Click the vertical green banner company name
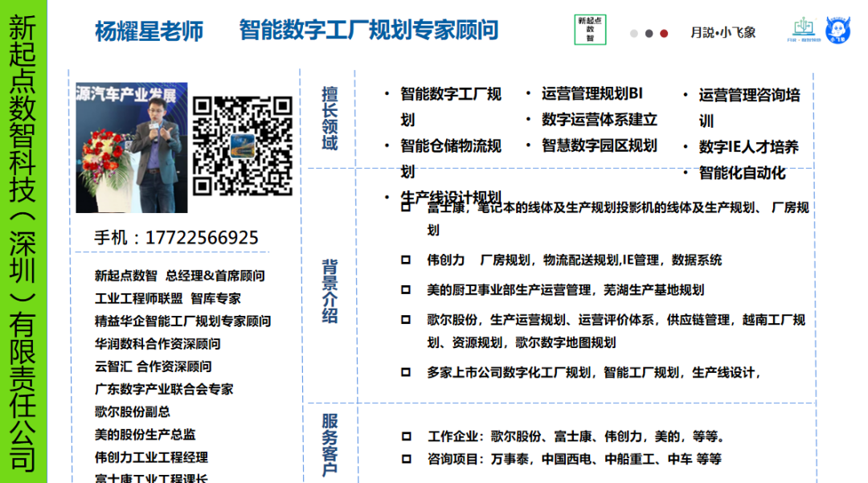 [x=23, y=242]
